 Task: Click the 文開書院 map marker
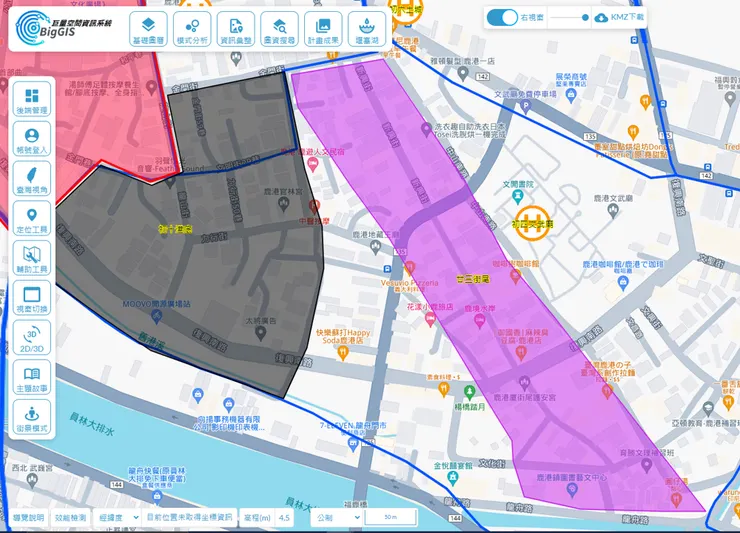pos(518,196)
